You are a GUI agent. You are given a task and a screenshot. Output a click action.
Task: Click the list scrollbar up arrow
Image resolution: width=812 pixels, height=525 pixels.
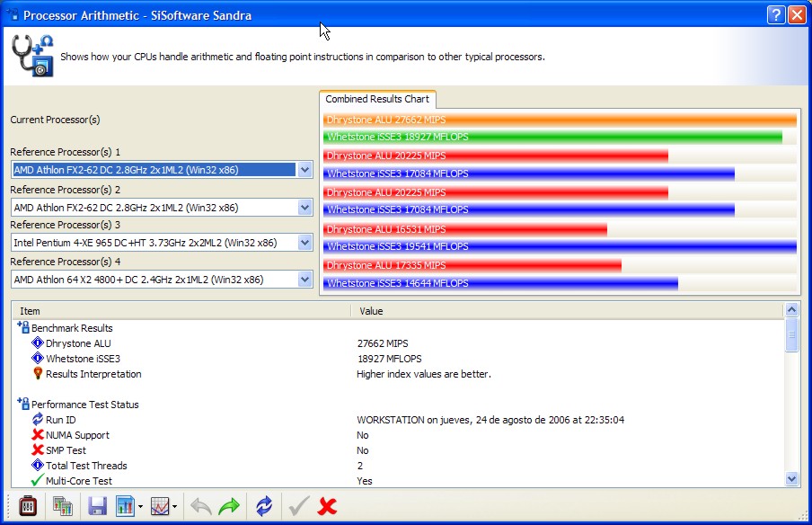coord(792,310)
